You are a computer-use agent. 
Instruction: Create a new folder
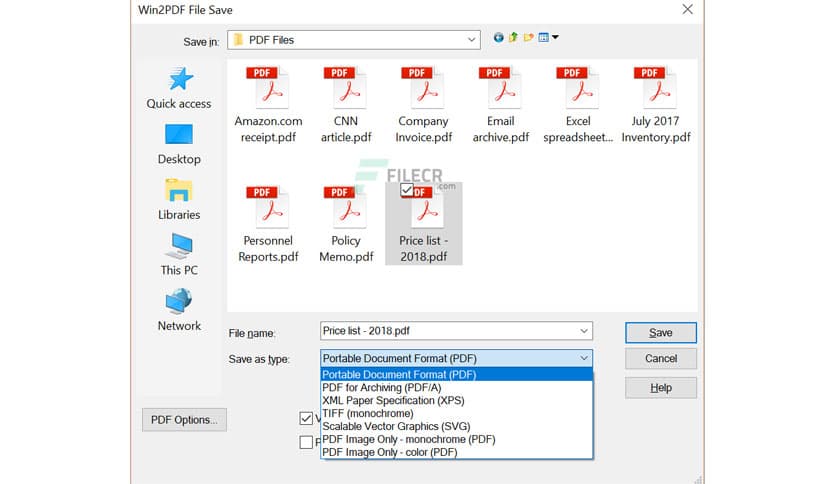click(x=528, y=37)
